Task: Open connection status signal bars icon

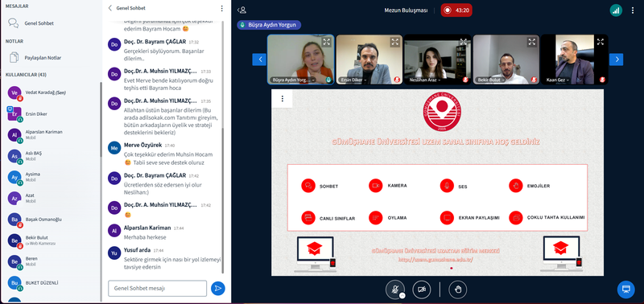Action: 616,10
